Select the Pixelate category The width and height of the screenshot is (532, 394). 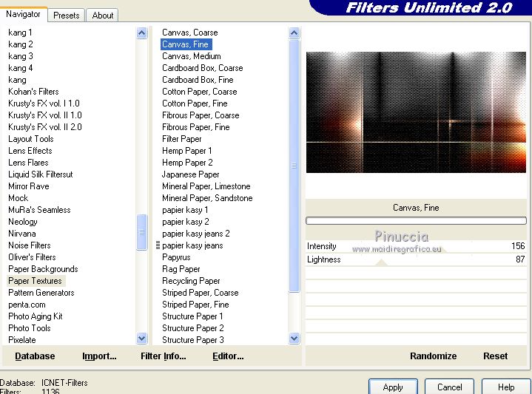coord(21,340)
